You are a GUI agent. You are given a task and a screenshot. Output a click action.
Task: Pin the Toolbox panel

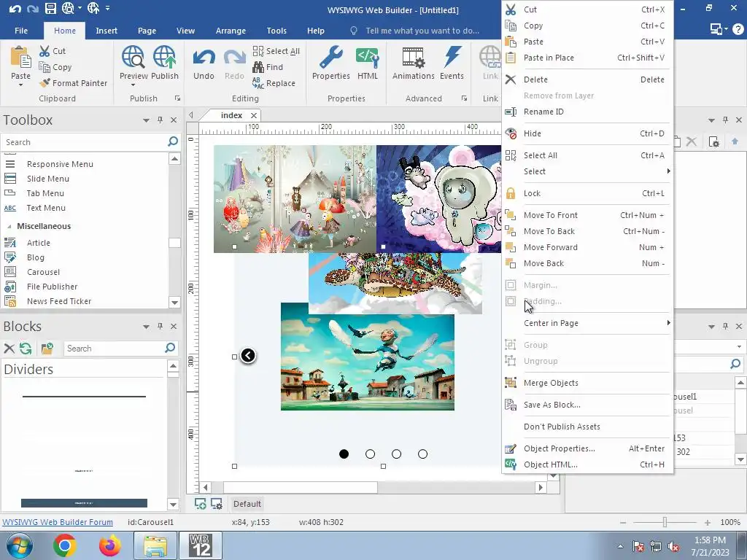[160, 120]
